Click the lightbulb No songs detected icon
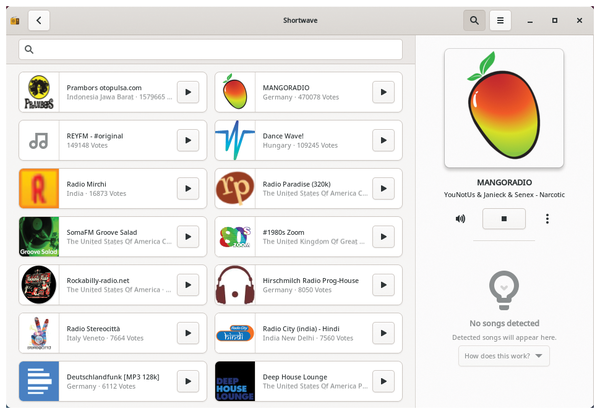 click(x=504, y=290)
